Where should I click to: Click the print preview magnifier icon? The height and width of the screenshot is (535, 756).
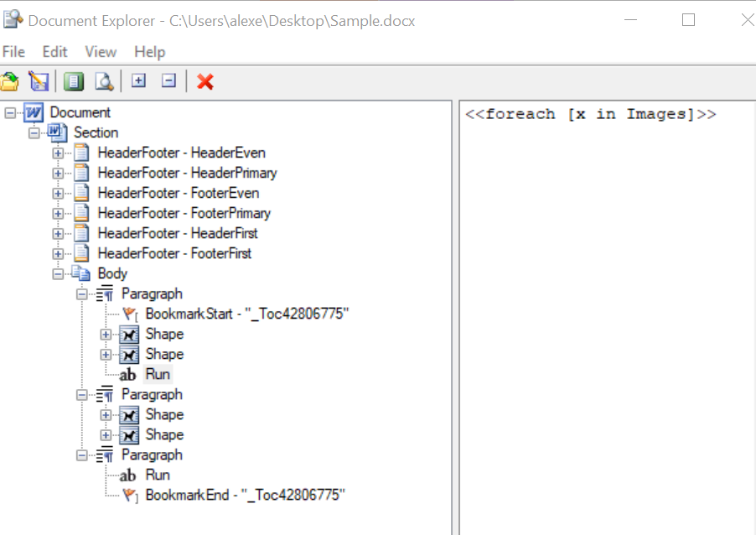pyautogui.click(x=103, y=81)
